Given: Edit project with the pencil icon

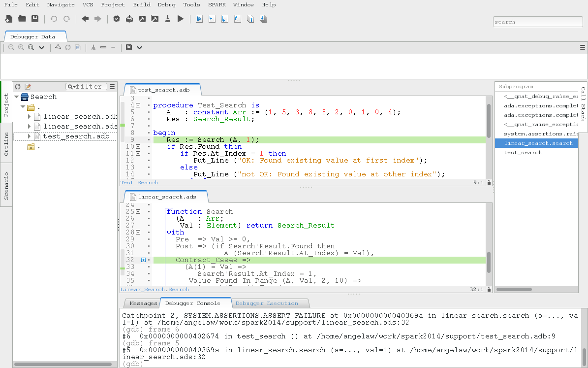Looking at the screenshot, I should tap(28, 86).
